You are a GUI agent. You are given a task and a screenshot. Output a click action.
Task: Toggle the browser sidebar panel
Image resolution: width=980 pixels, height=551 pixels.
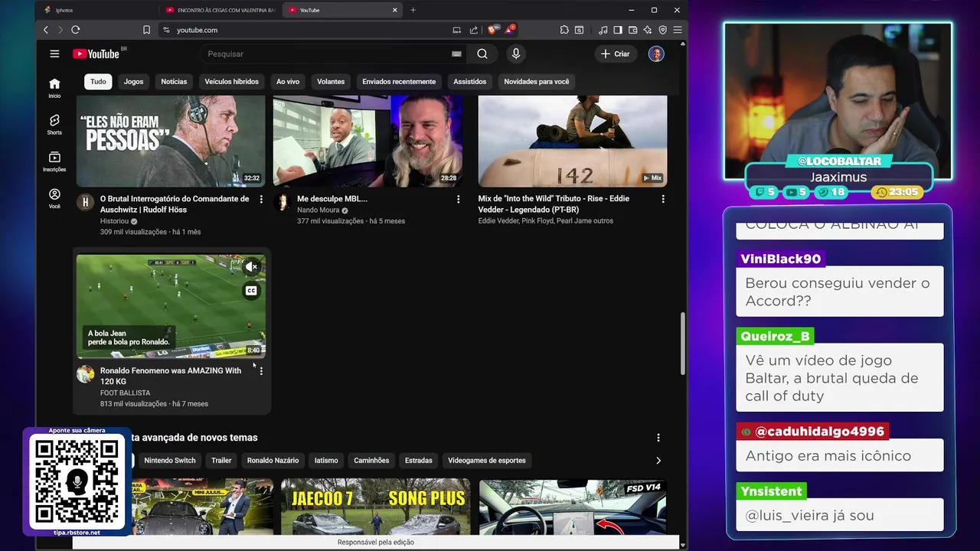tap(618, 30)
